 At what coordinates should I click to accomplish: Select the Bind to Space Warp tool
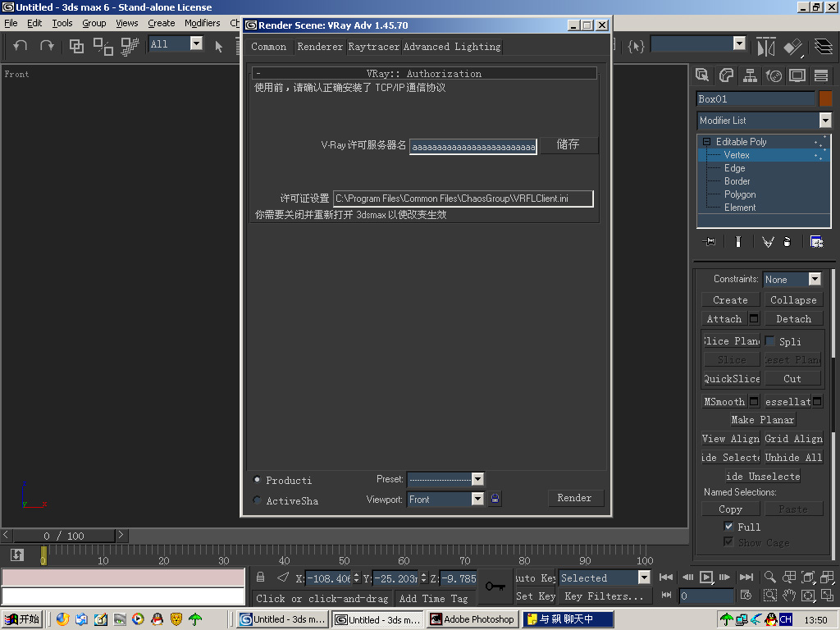(129, 47)
